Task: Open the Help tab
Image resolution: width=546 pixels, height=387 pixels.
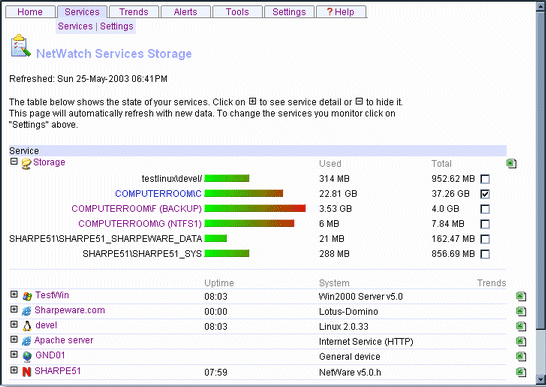Action: (341, 12)
